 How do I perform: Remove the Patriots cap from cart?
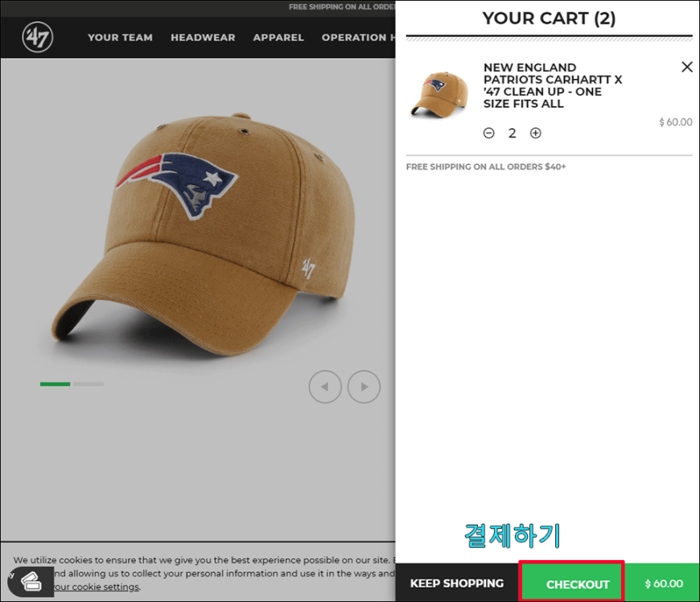[x=686, y=67]
